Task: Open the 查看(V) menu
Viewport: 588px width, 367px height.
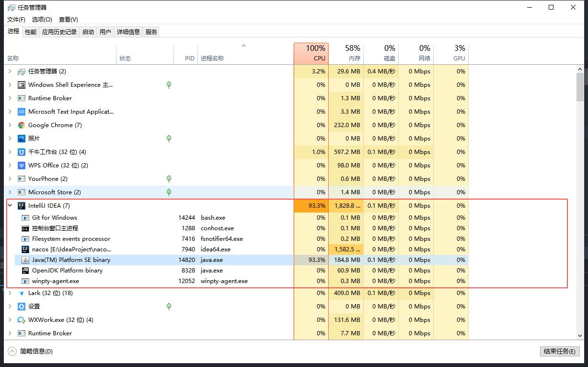Action: 69,20
